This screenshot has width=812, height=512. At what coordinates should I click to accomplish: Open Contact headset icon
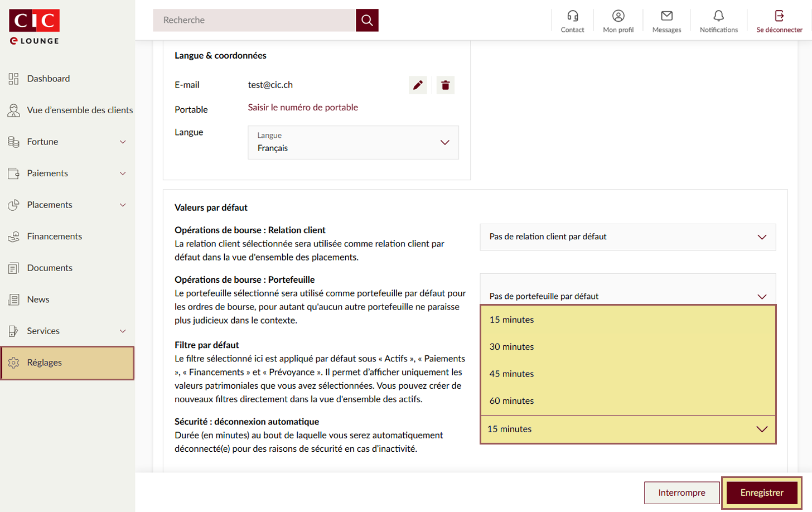pos(572,16)
